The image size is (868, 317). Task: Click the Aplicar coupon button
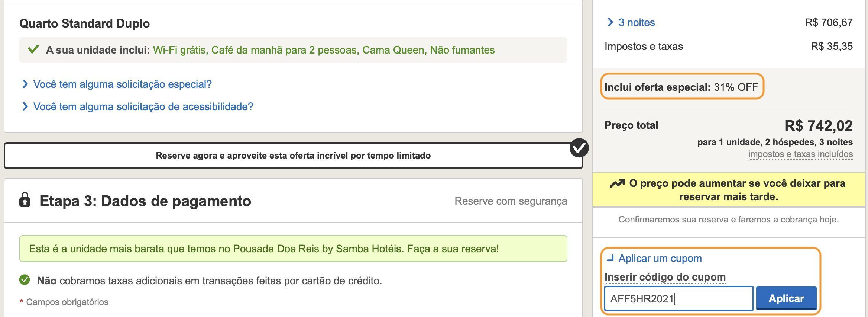click(786, 298)
